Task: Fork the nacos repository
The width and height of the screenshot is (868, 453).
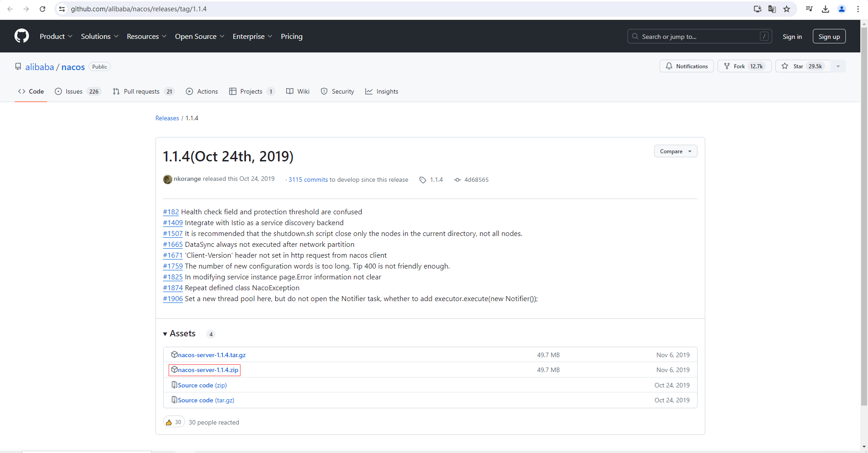Action: tap(744, 66)
